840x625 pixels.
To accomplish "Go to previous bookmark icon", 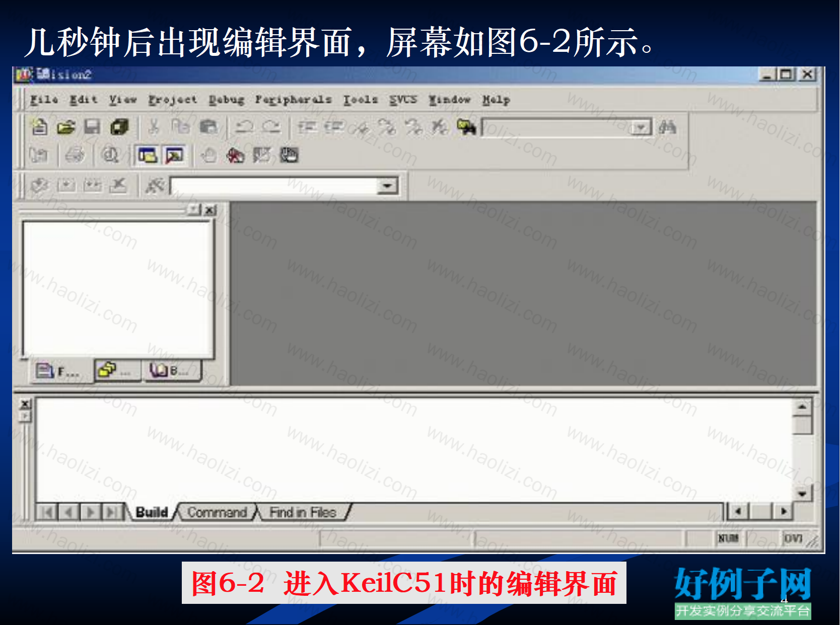I will 413,127.
